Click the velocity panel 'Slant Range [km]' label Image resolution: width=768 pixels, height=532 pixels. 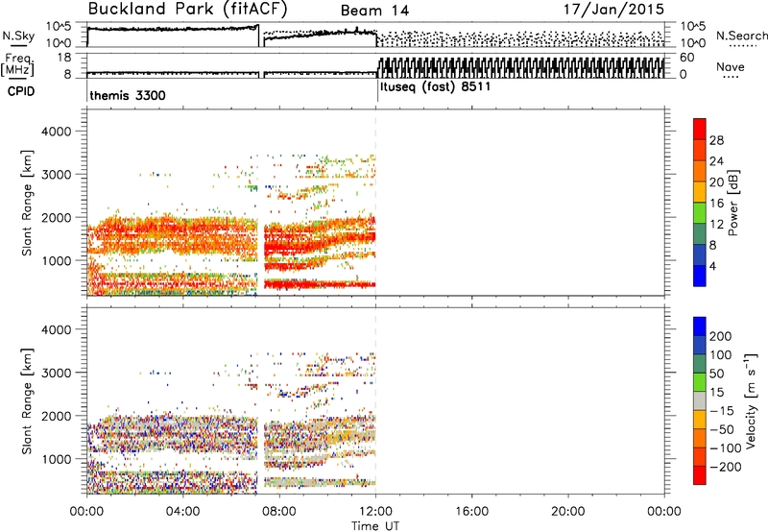(27, 401)
